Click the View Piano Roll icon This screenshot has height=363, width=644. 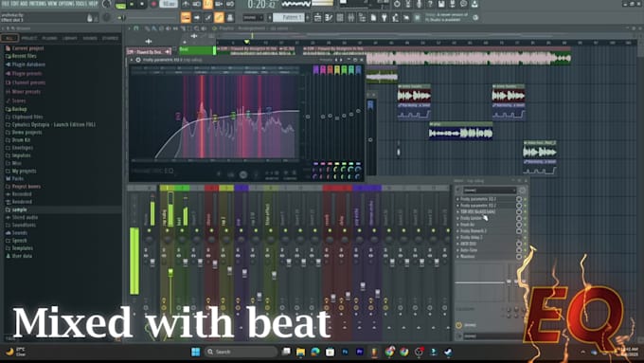[197, 17]
